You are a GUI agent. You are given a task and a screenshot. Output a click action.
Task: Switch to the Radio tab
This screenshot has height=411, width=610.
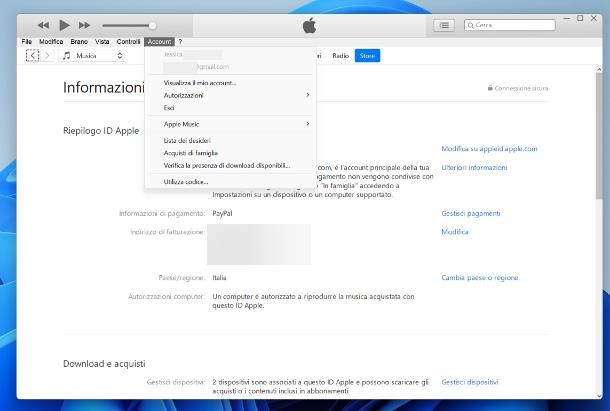[340, 56]
